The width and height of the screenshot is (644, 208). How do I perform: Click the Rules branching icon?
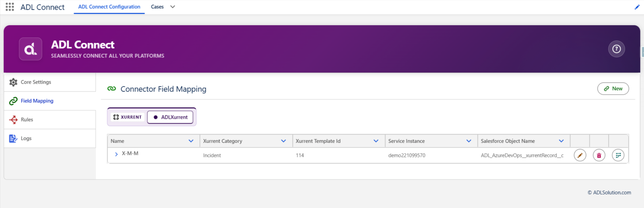(x=13, y=120)
